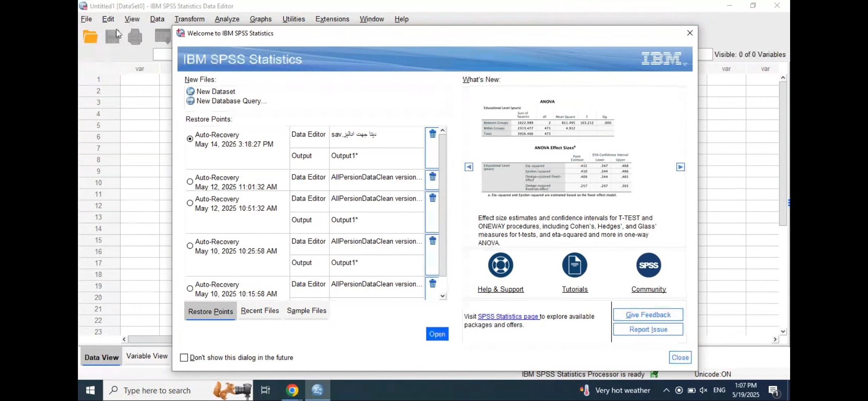Click the restore points list scrollbar thumb
Image resolution: width=868 pixels, height=401 pixels.
pos(443,205)
